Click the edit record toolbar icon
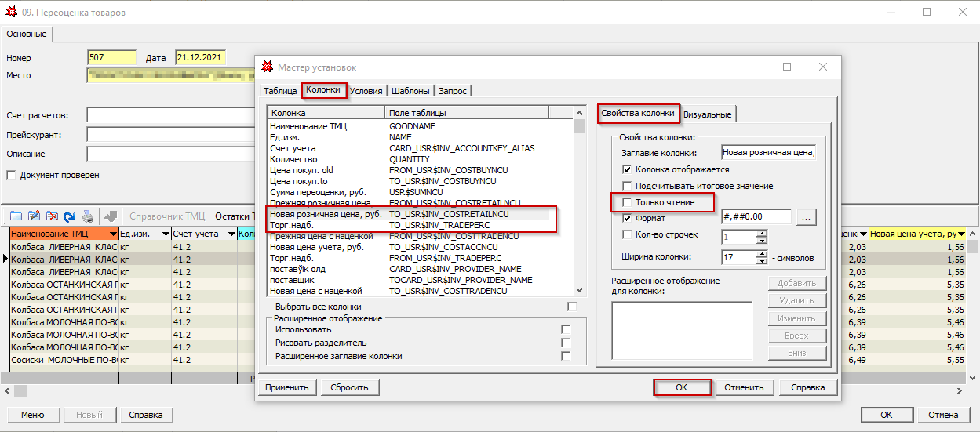Screen dimensions: 980x432 tap(34, 216)
